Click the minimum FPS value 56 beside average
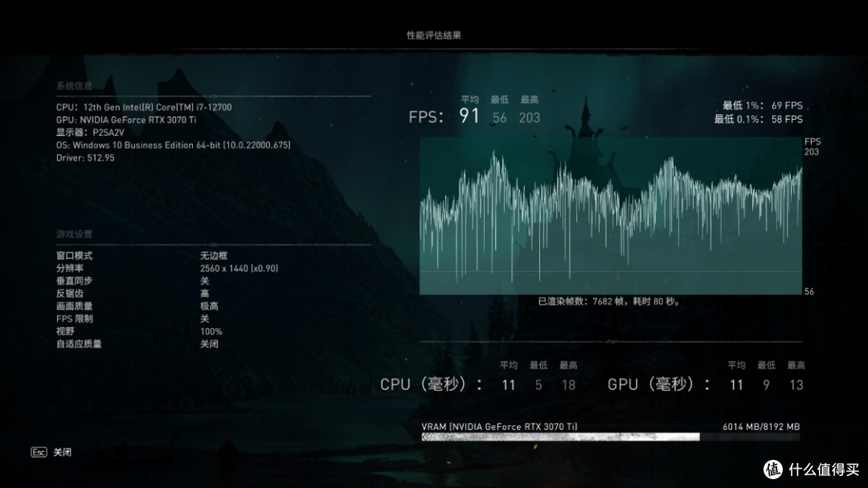 (499, 118)
